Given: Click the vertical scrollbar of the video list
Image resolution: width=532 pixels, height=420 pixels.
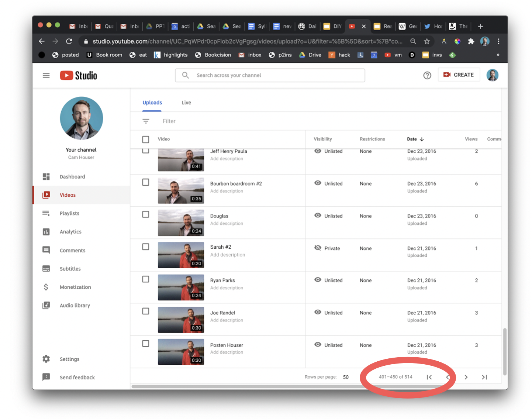Looking at the screenshot, I should point(505,352).
